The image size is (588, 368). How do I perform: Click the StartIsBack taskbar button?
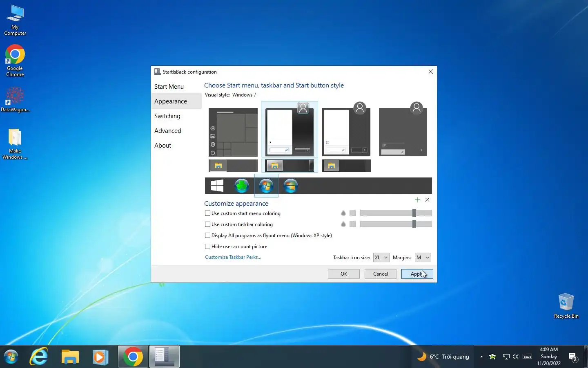(x=164, y=357)
